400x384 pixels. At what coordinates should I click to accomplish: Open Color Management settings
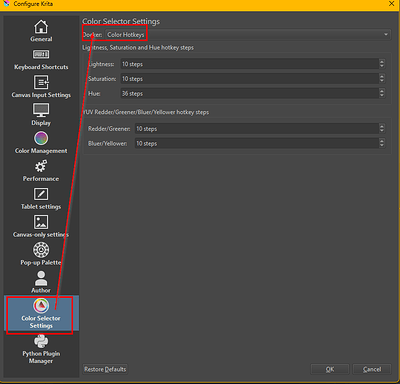[41, 143]
